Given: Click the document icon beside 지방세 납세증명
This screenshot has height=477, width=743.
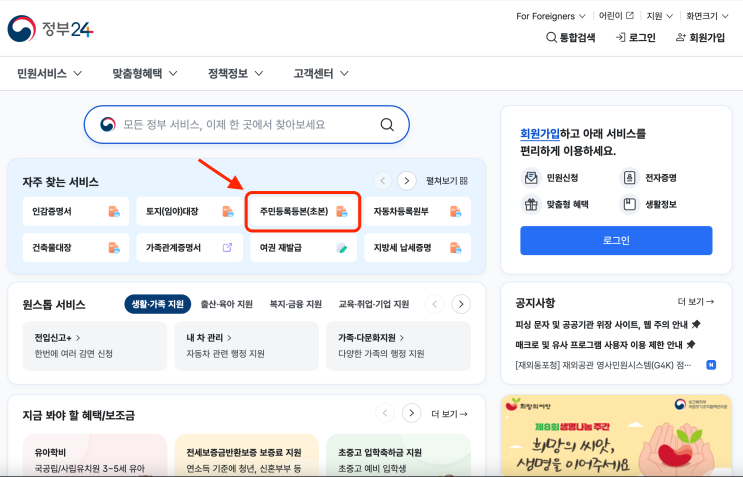Looking at the screenshot, I should coord(455,248).
